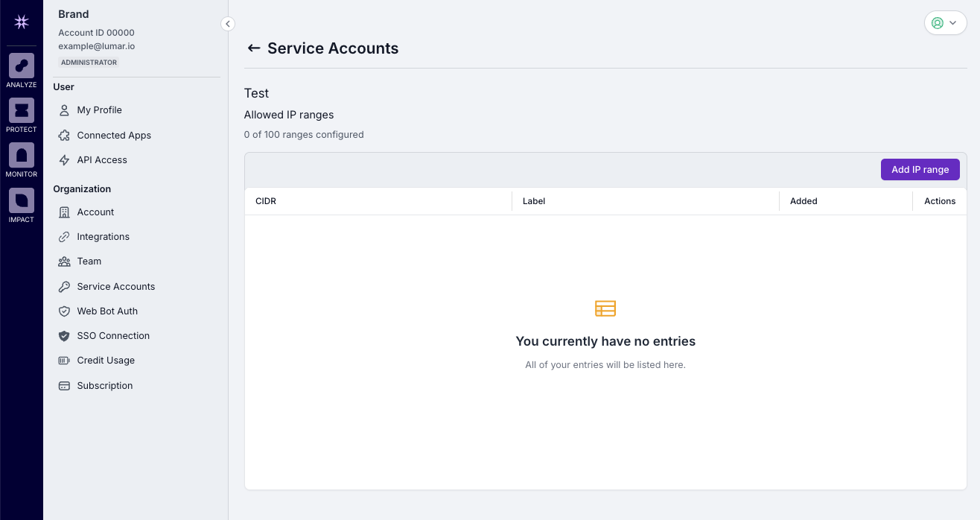Click the Web Bot Auth shield icon
The width and height of the screenshot is (980, 520).
pos(64,311)
